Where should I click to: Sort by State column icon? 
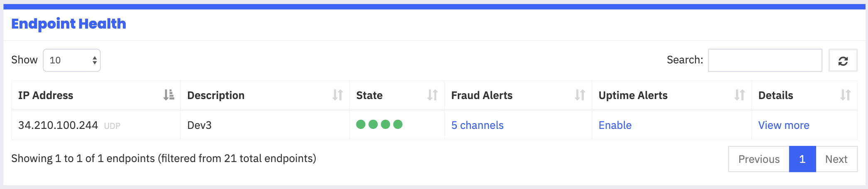point(432,95)
